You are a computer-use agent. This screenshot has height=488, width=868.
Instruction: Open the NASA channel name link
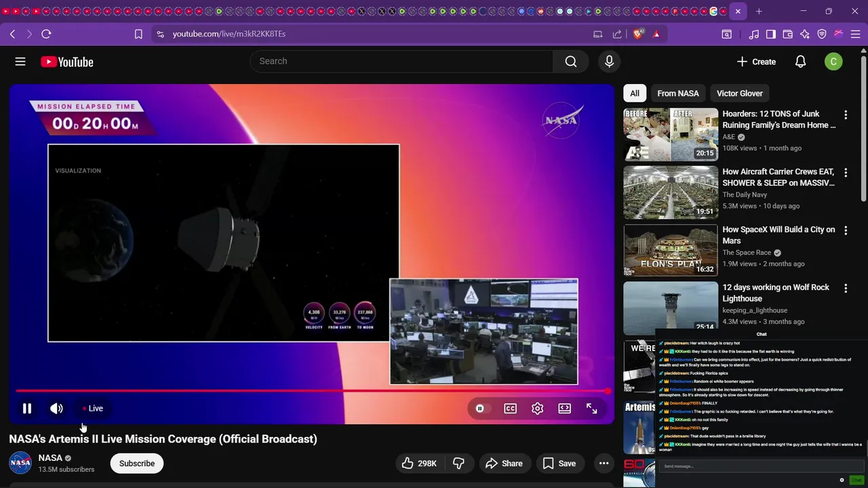click(50, 458)
